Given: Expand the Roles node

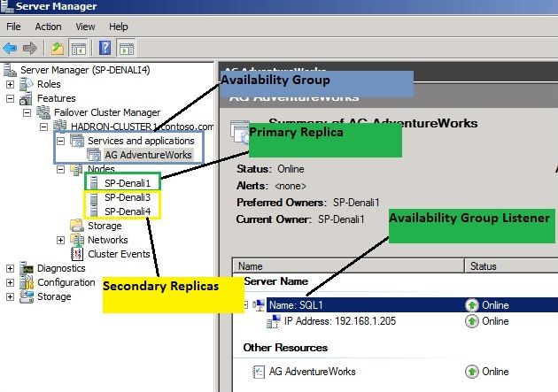Looking at the screenshot, I should [x=11, y=84].
